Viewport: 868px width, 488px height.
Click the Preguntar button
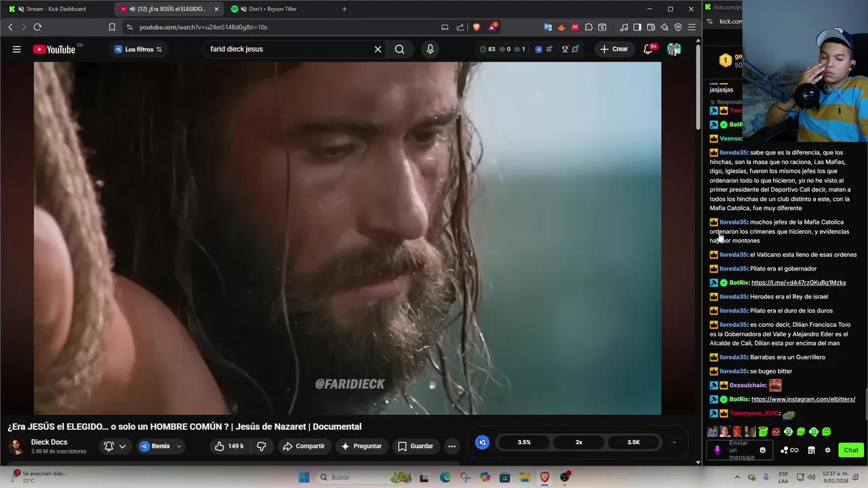pos(361,446)
